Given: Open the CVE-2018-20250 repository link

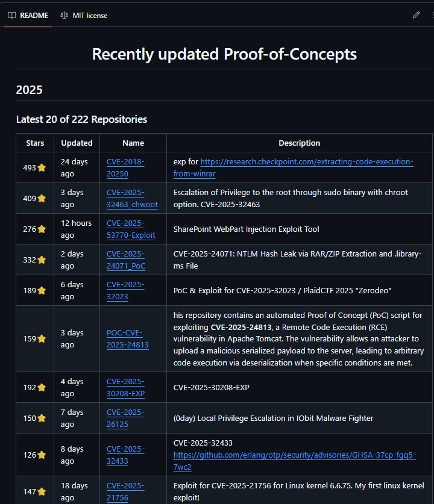Looking at the screenshot, I should coord(125,167).
